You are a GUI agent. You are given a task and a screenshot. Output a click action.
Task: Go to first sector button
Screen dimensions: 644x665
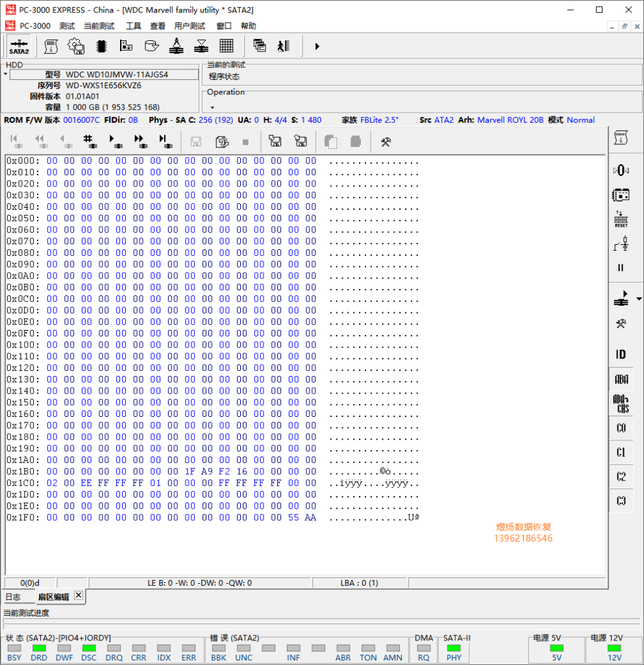pos(16,141)
